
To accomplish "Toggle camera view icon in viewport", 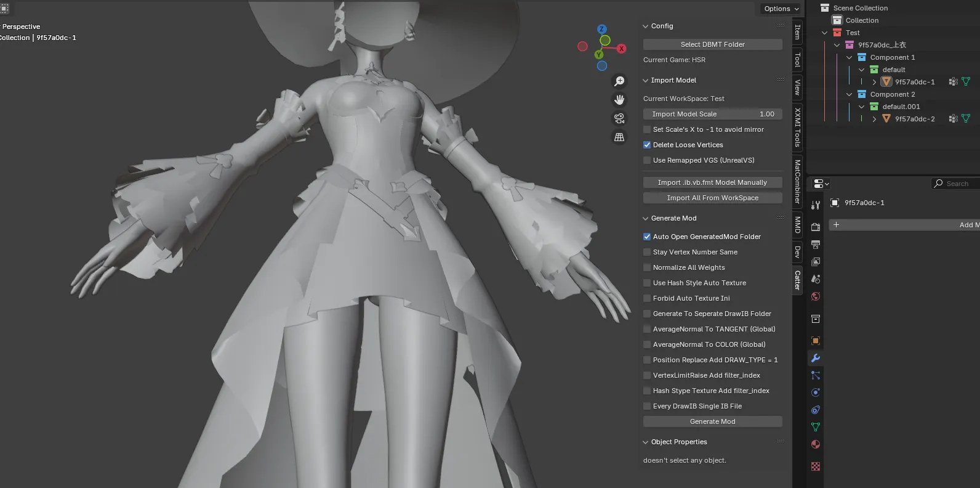I will pyautogui.click(x=619, y=118).
